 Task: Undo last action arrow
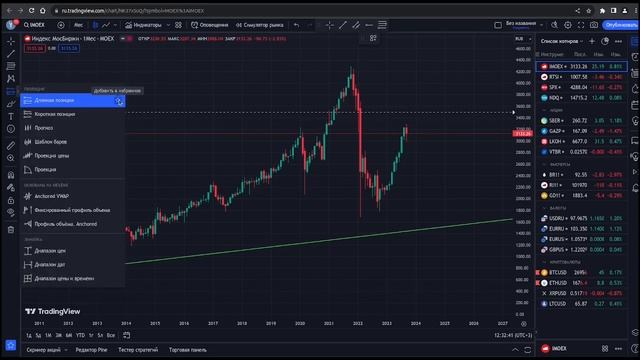pyautogui.click(x=296, y=25)
